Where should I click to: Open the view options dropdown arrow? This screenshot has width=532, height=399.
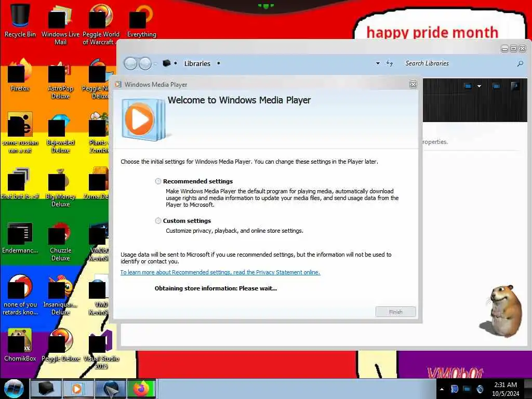pyautogui.click(x=479, y=86)
